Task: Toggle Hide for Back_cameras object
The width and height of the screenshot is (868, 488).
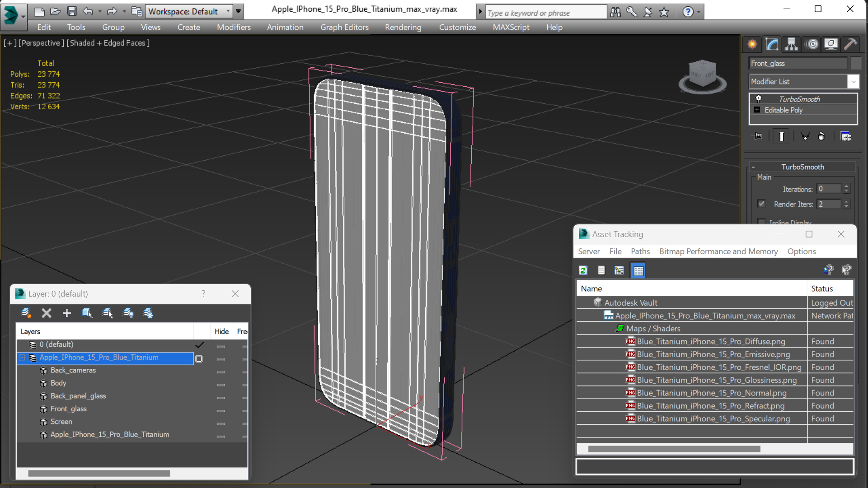Action: point(221,372)
